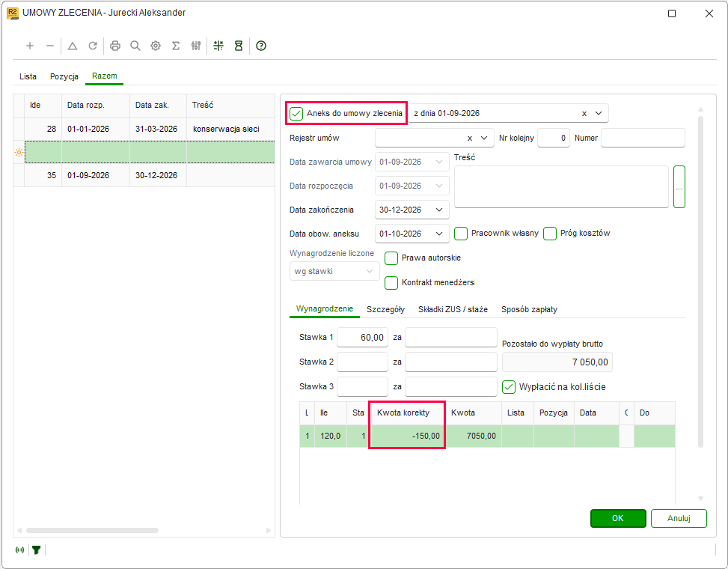728x569 pixels.
Task: Open settings via the gear icon
Action: (x=156, y=46)
